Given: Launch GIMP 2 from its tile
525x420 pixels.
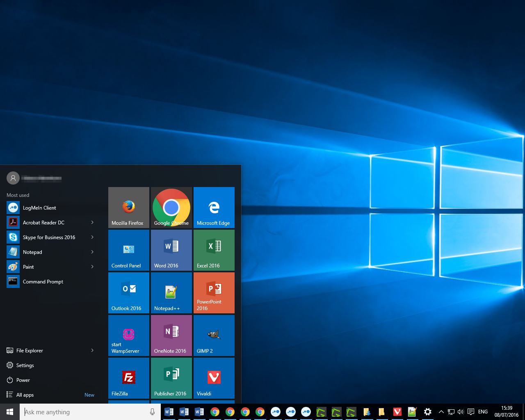Looking at the screenshot, I should pyautogui.click(x=214, y=336).
